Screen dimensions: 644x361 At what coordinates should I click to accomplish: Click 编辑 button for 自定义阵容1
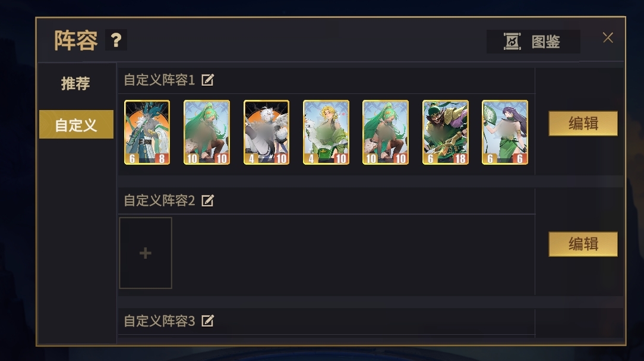pos(583,123)
